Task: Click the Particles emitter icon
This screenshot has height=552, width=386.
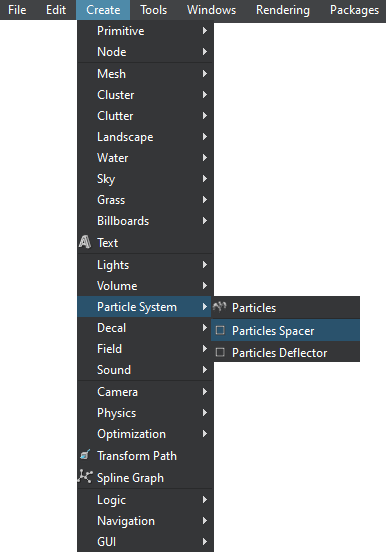Action: pos(219,307)
